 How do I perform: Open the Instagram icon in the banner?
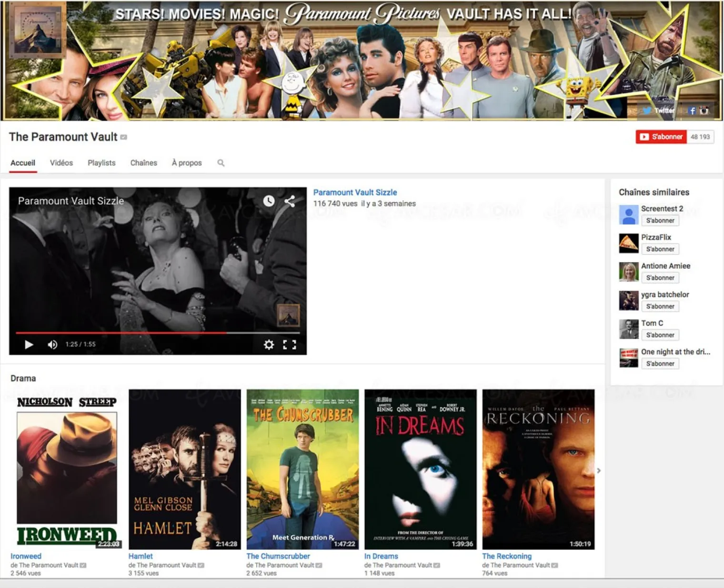704,111
